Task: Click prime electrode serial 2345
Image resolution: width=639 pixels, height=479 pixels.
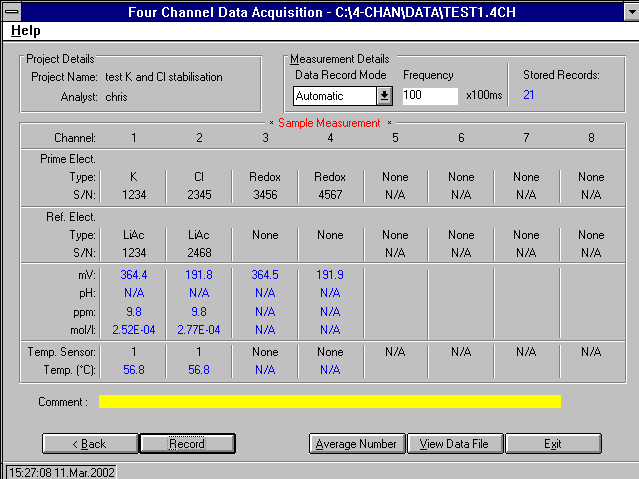Action: pyautogui.click(x=199, y=195)
